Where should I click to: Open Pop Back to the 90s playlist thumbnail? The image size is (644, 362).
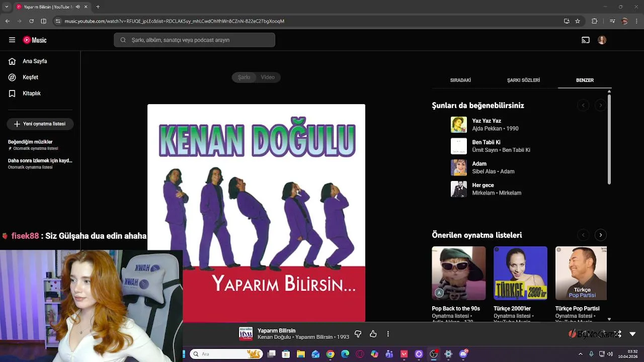tap(459, 273)
